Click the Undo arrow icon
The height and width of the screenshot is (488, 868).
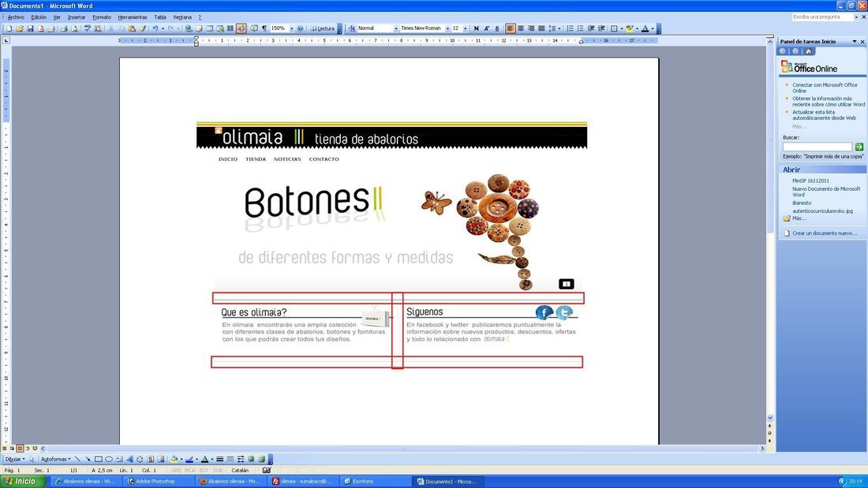155,28
